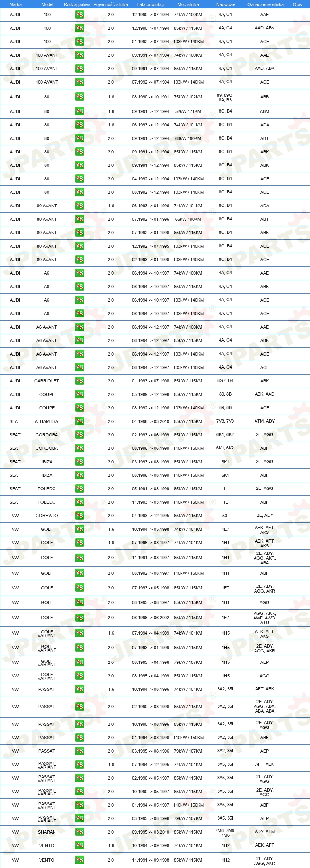This screenshot has width=310, height=868.
Task: Click fuel icon in AUDI 80 ABM row
Action: [x=79, y=111]
